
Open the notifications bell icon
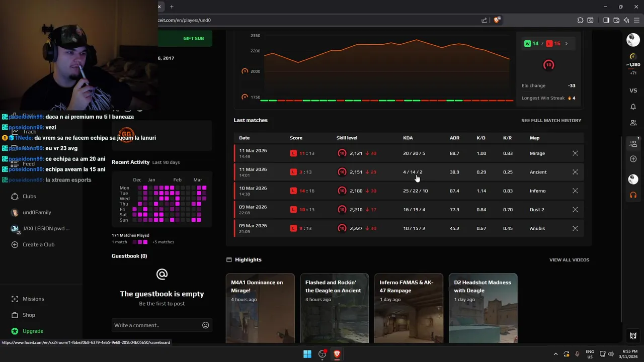pos(633,107)
